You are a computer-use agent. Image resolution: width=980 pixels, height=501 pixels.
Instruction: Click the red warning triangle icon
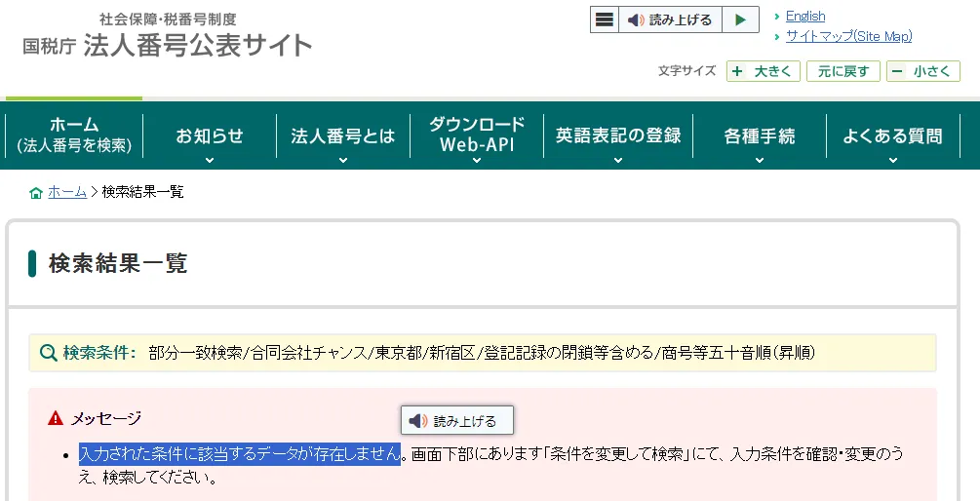pyautogui.click(x=56, y=418)
